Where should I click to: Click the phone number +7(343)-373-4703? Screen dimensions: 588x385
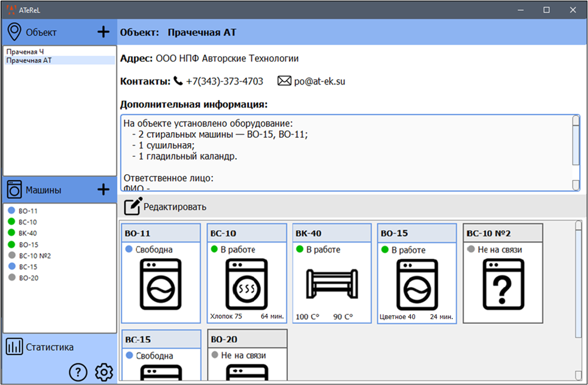coord(225,81)
